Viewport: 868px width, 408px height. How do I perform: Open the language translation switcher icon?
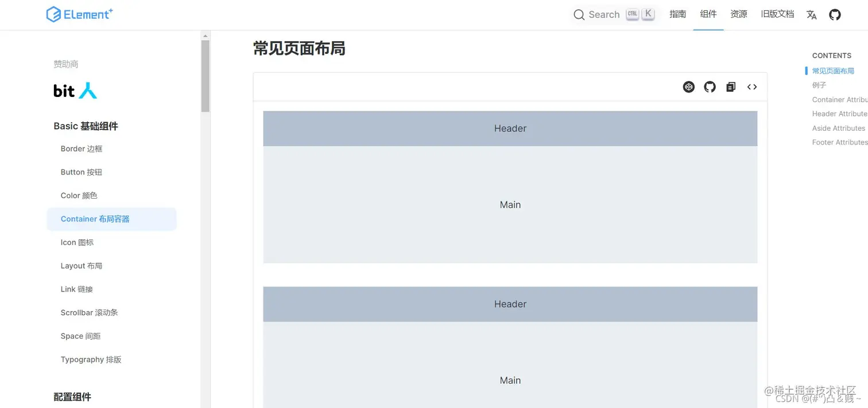pyautogui.click(x=811, y=15)
